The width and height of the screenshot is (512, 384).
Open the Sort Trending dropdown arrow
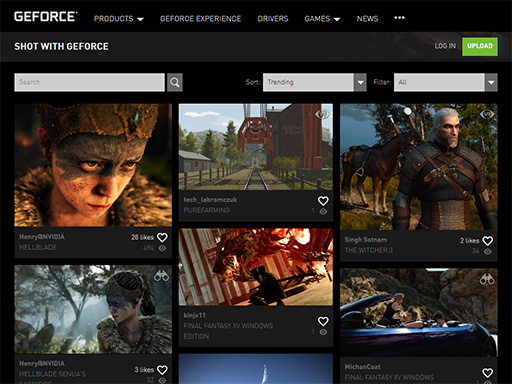click(360, 82)
